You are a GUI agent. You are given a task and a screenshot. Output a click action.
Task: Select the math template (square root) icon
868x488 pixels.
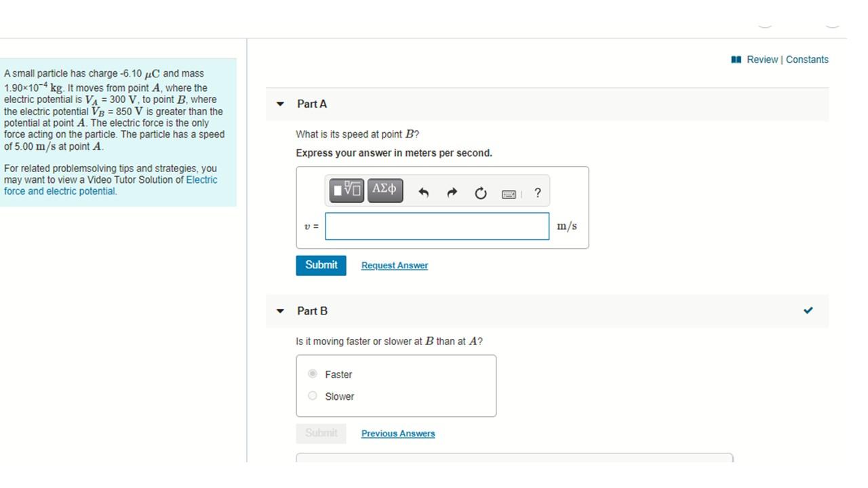(346, 190)
